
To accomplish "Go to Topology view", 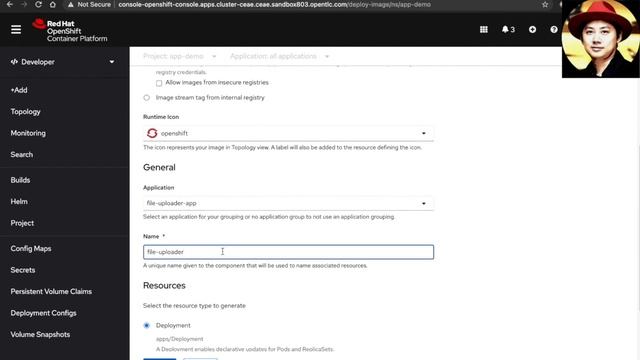I will pos(25,111).
